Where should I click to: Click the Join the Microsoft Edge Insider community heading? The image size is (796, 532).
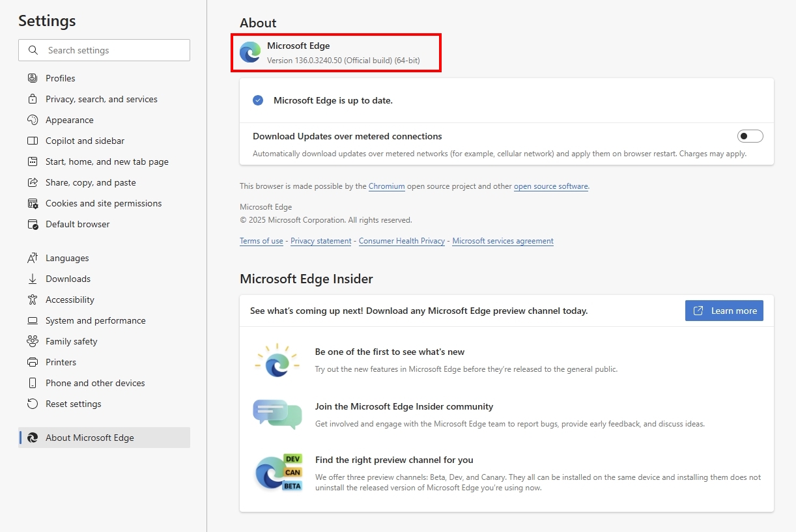click(404, 406)
